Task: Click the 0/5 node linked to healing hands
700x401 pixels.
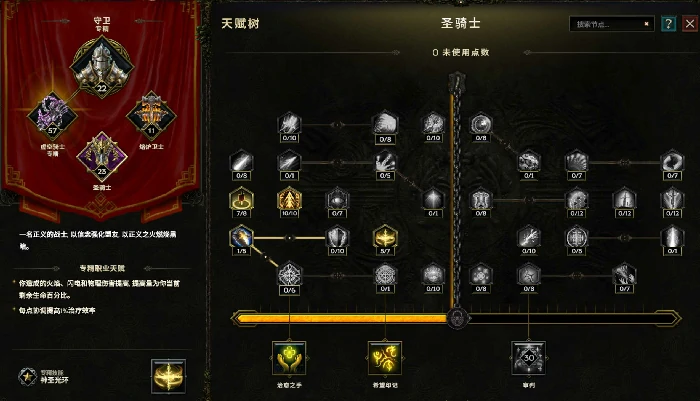Action: pos(289,275)
